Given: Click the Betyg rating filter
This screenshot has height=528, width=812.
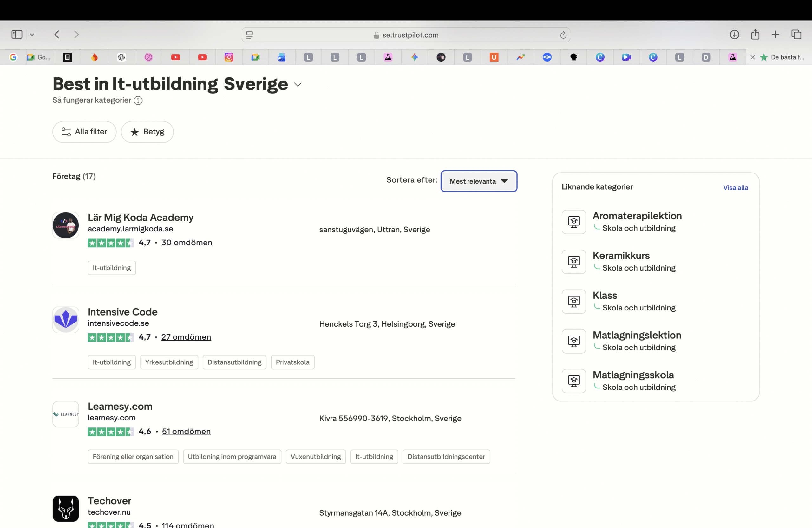Looking at the screenshot, I should [x=147, y=132].
